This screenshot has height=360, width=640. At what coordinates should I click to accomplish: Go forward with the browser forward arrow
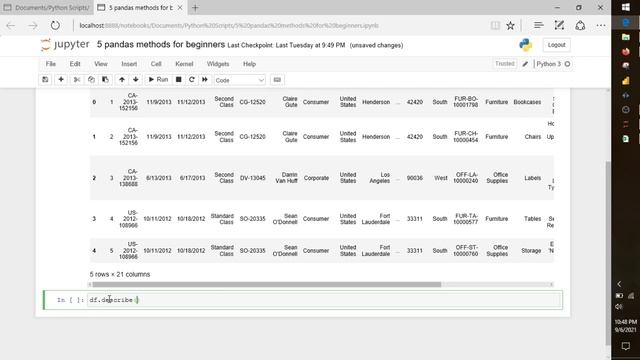click(33, 25)
